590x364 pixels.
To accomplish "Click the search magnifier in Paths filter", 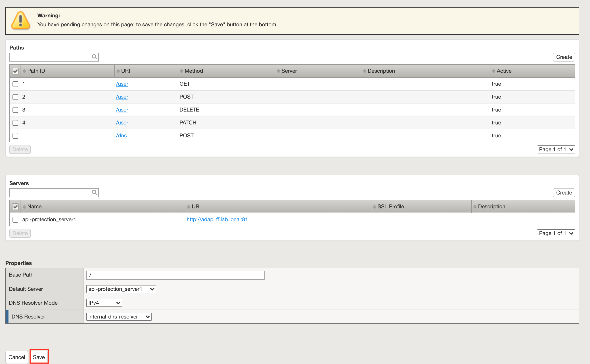I will 94,57.
